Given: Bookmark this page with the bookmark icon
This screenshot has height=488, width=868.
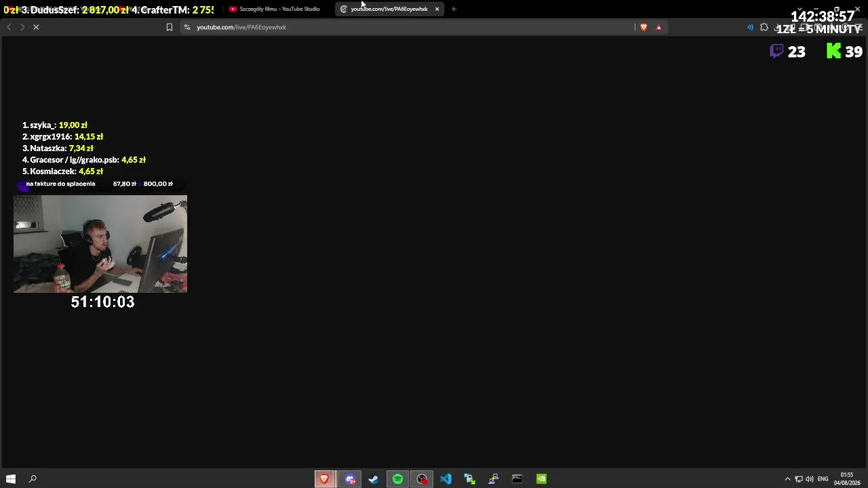Looking at the screenshot, I should (170, 27).
